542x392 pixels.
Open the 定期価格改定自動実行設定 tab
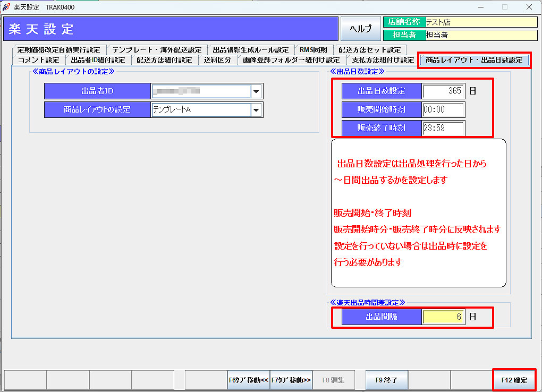58,50
